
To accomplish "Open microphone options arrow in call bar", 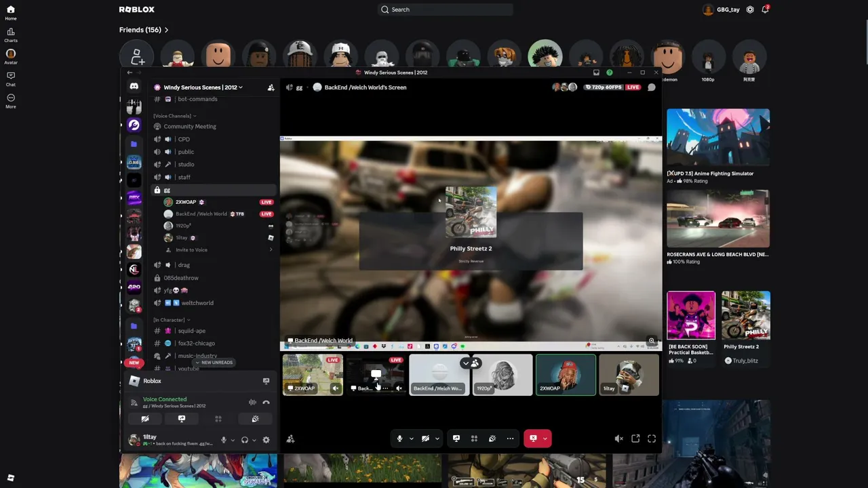I will point(411,439).
